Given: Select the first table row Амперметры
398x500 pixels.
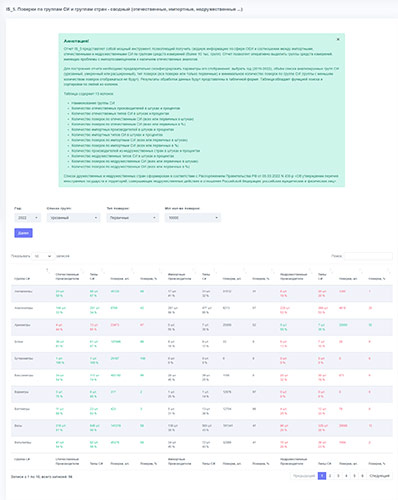Looking at the screenshot, I should click(x=202, y=293).
